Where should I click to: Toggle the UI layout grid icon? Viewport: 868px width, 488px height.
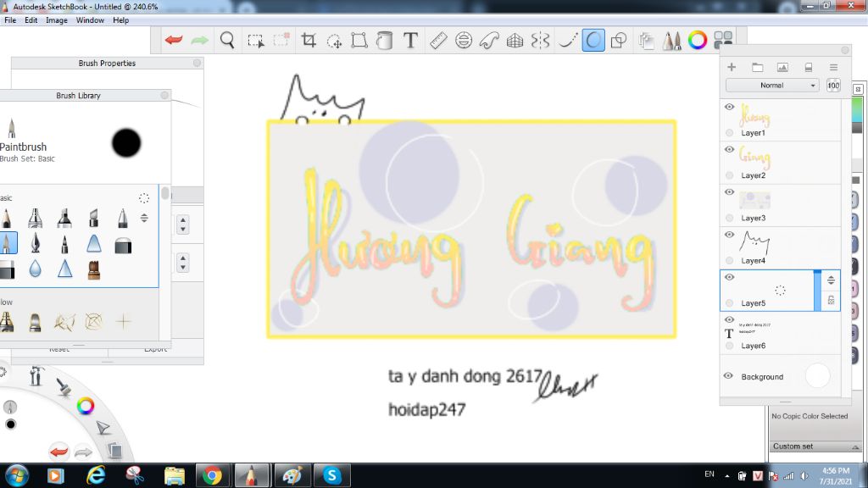coord(723,39)
